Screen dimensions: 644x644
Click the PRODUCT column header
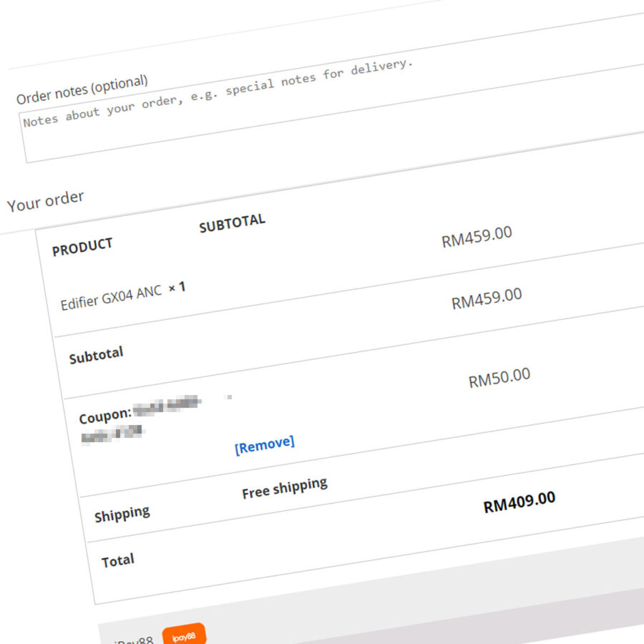point(82,246)
